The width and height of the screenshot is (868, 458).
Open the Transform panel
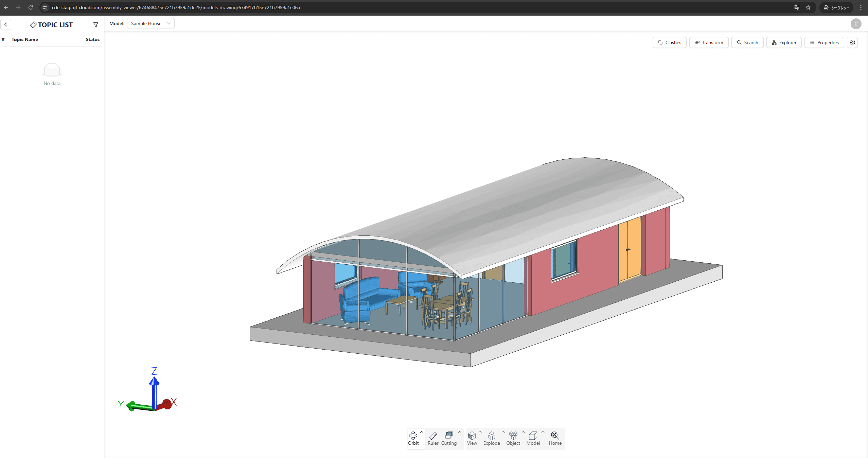pyautogui.click(x=709, y=42)
